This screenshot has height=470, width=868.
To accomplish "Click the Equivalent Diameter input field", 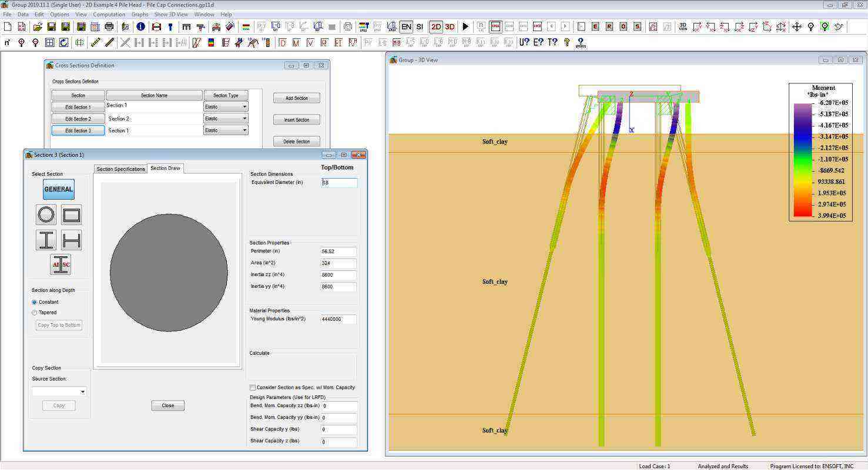I will 339,183.
